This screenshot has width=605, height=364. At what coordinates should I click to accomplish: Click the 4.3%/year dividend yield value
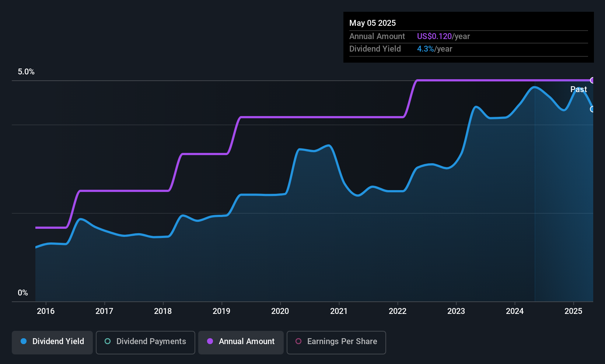tap(434, 49)
